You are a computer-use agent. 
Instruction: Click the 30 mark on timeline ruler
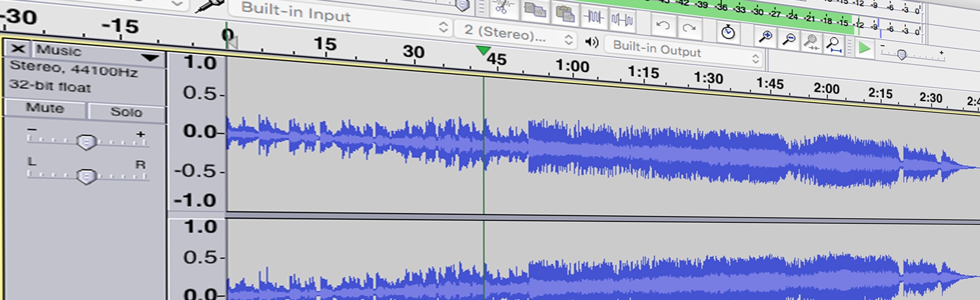[x=413, y=51]
